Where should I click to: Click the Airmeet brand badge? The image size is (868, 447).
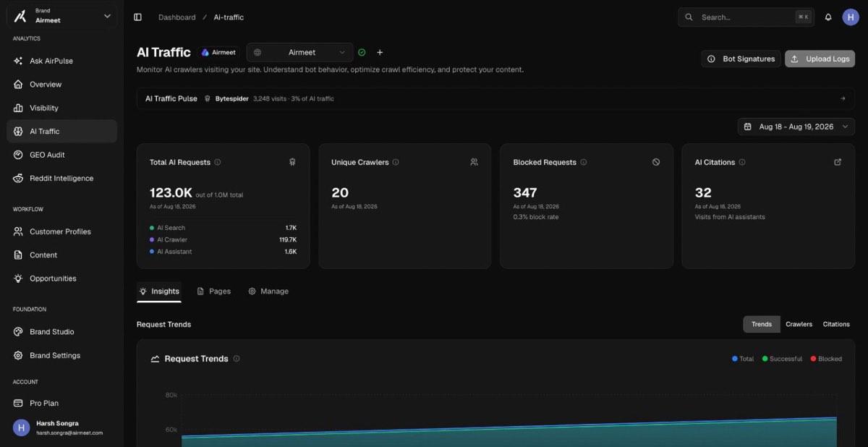tap(218, 52)
